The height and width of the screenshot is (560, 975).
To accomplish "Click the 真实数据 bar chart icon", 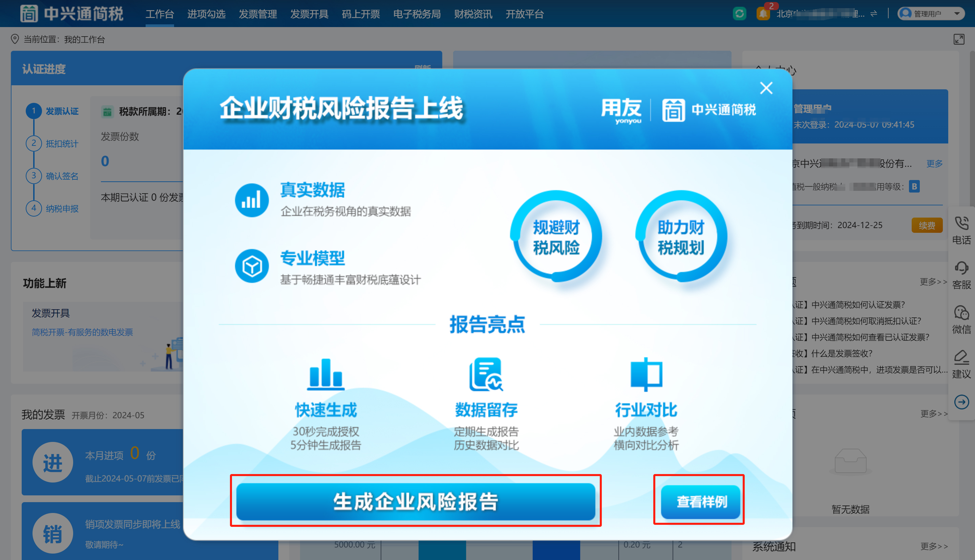I will click(252, 200).
